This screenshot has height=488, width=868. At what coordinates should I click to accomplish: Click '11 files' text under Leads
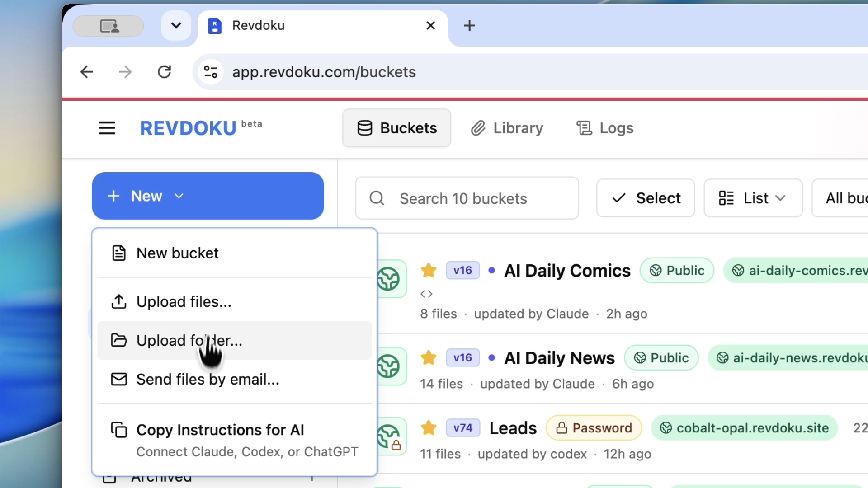pyautogui.click(x=440, y=454)
